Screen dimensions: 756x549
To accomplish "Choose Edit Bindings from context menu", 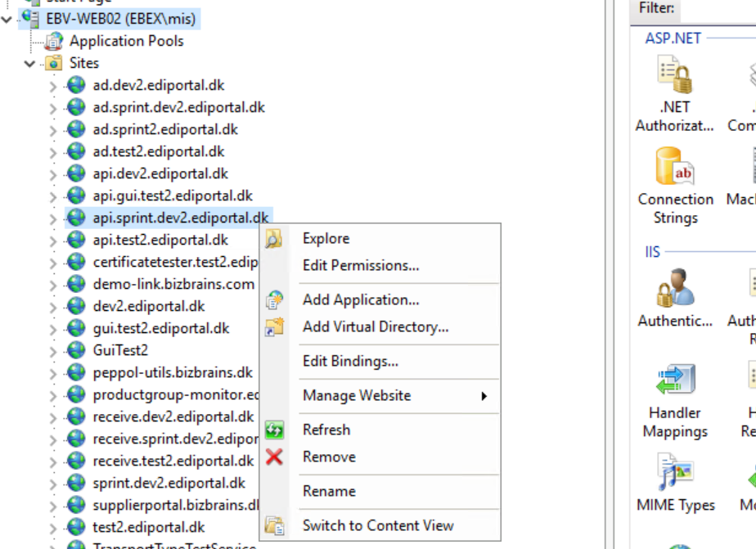I will 350,361.
